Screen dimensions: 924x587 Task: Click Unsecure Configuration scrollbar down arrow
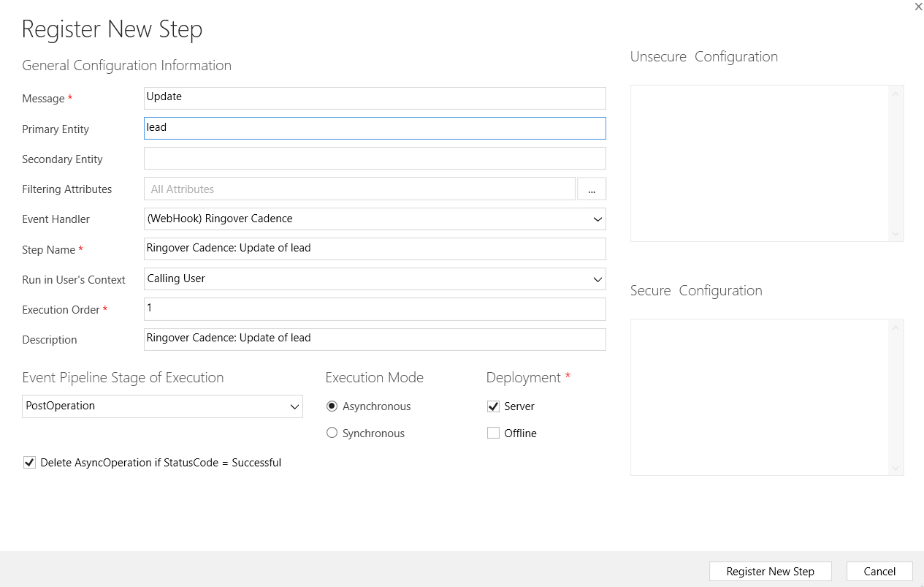[896, 234]
